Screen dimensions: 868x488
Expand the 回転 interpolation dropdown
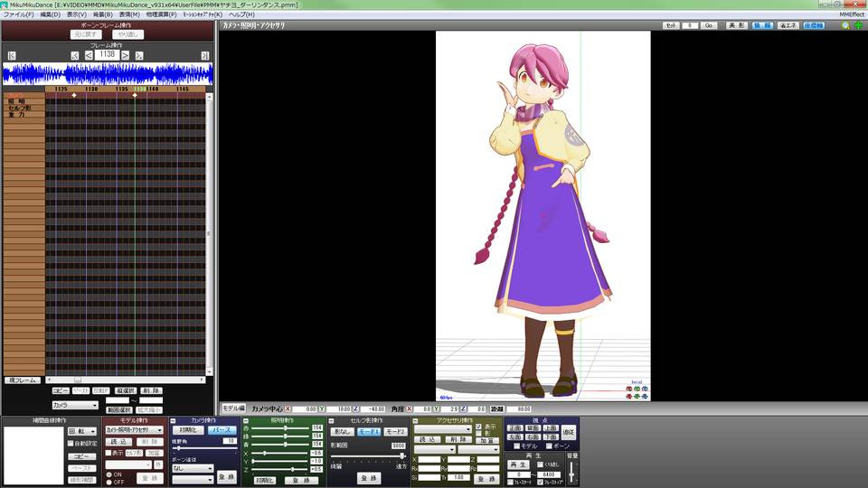82,432
